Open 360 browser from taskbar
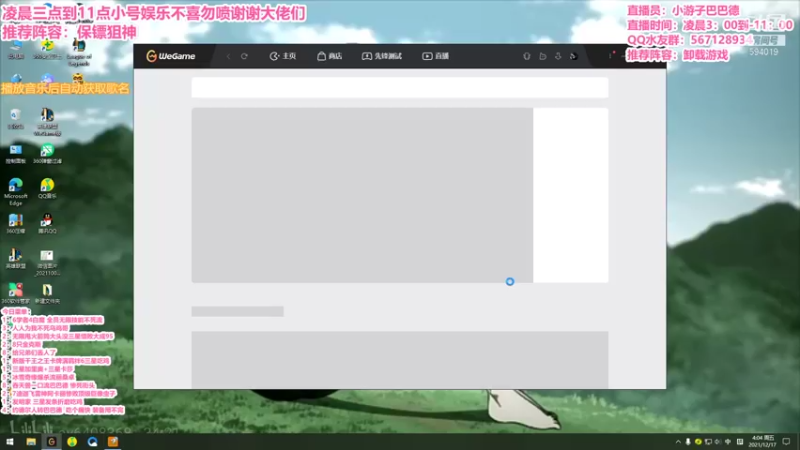The width and height of the screenshot is (800, 450). click(72, 441)
